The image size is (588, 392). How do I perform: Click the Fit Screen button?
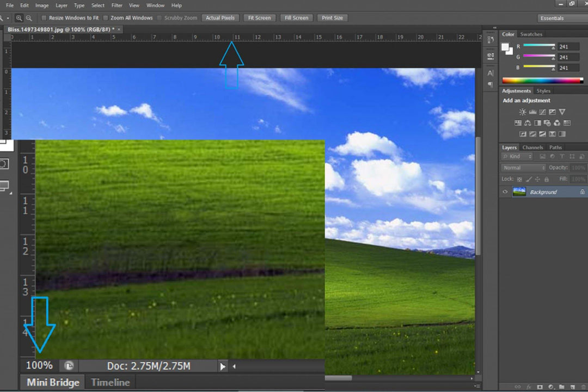[260, 17]
